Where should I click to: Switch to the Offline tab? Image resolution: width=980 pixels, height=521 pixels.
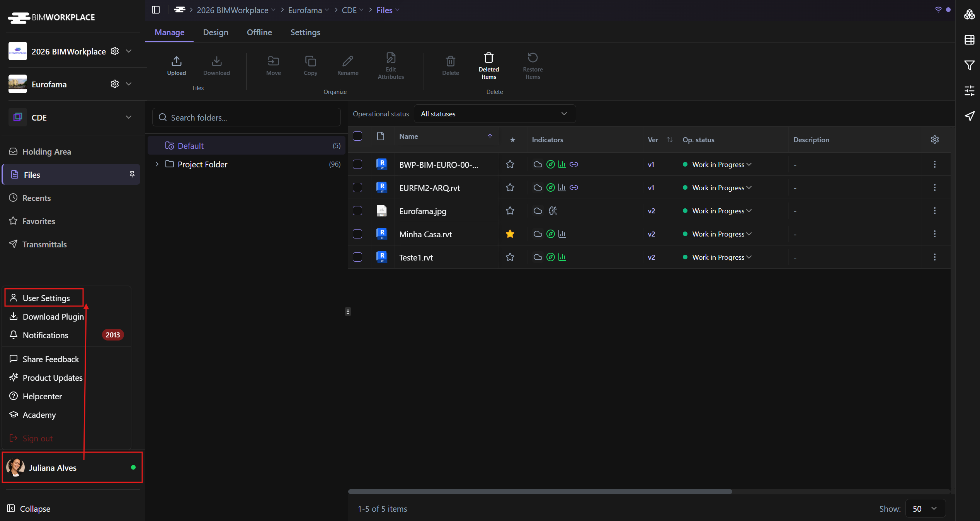tap(259, 32)
